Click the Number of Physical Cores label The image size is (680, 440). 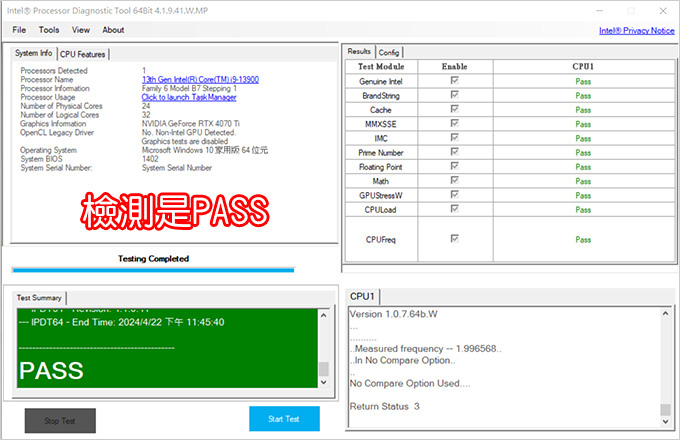pos(62,106)
